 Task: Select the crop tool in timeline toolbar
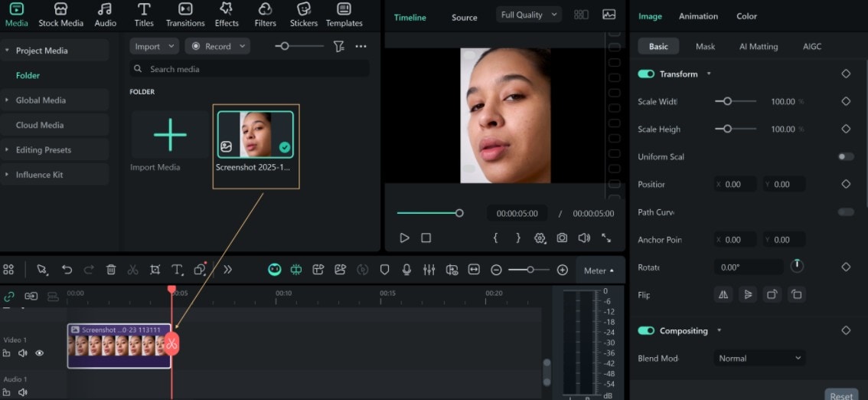click(x=155, y=270)
